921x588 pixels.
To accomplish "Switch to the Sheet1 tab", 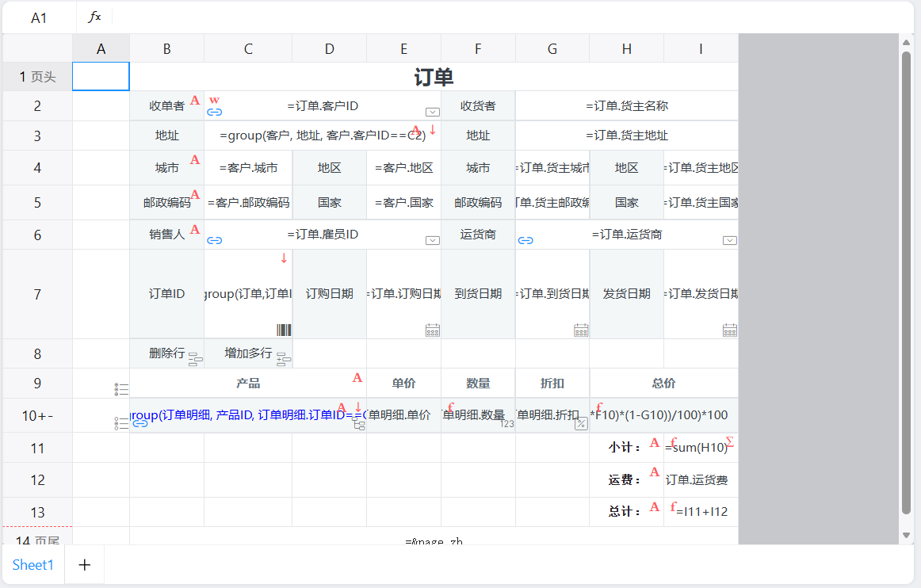I will tap(33, 565).
